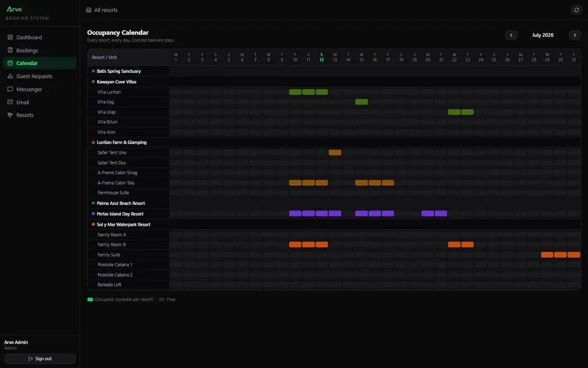Click the gray Free legend swatch
This screenshot has height=368, width=588.
(x=162, y=300)
